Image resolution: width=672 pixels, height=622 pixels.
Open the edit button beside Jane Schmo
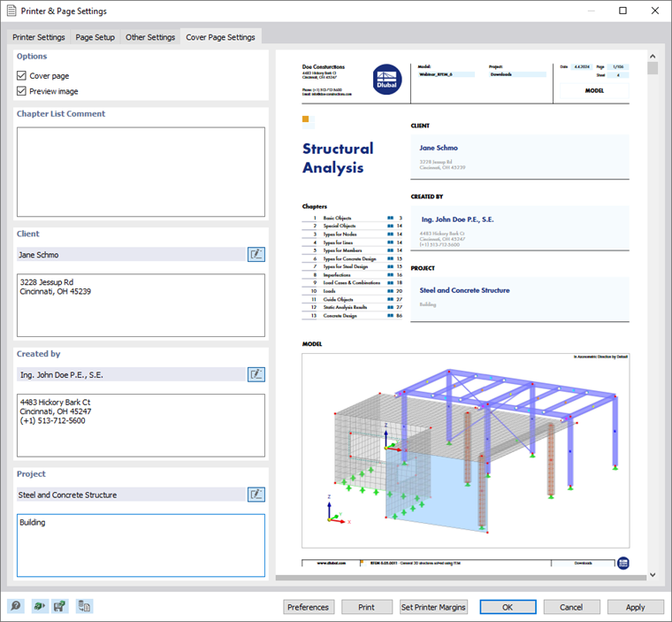(x=256, y=255)
